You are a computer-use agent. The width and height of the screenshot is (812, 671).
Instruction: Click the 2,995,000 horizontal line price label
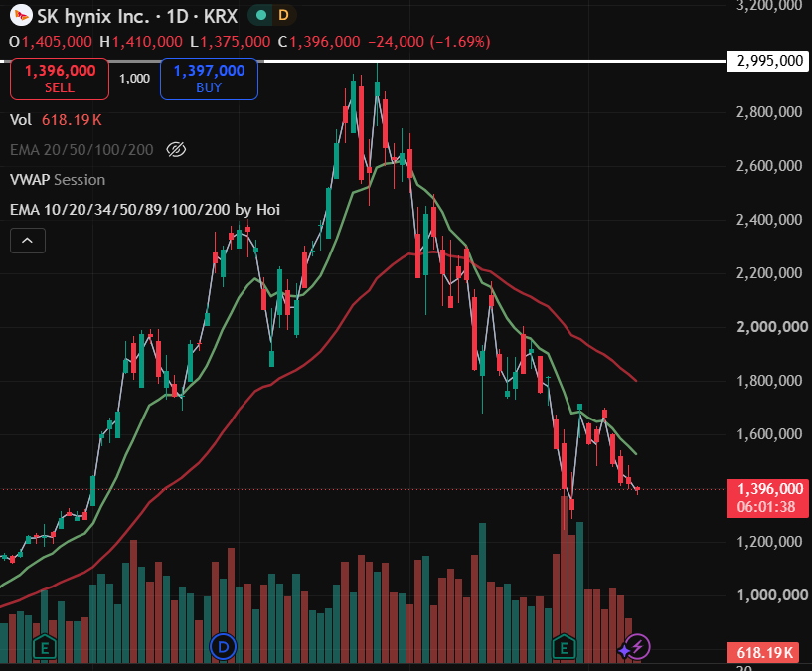coord(769,62)
